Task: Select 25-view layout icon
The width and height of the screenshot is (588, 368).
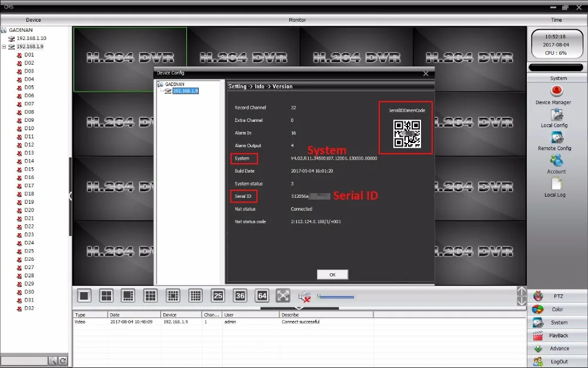Action: 218,296
